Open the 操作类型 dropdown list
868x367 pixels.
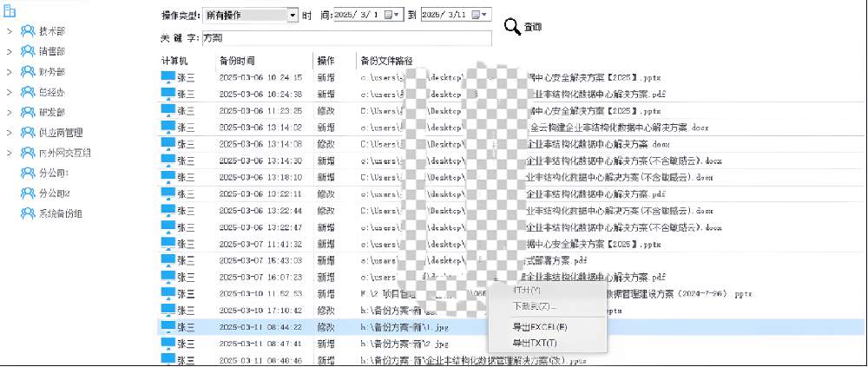(x=293, y=16)
